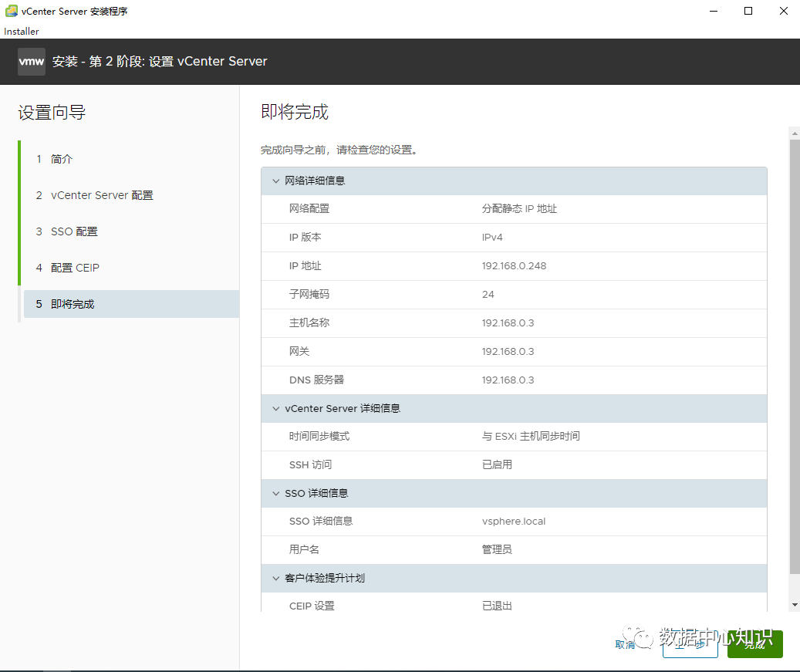
Task: Collapse the SSO 详细信息 section chevron
Action: tap(276, 494)
